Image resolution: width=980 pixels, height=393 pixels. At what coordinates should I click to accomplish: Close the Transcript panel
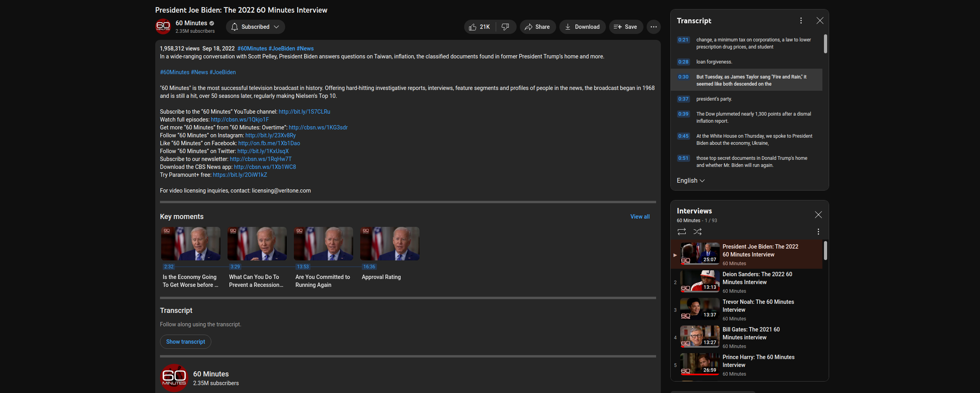point(820,21)
